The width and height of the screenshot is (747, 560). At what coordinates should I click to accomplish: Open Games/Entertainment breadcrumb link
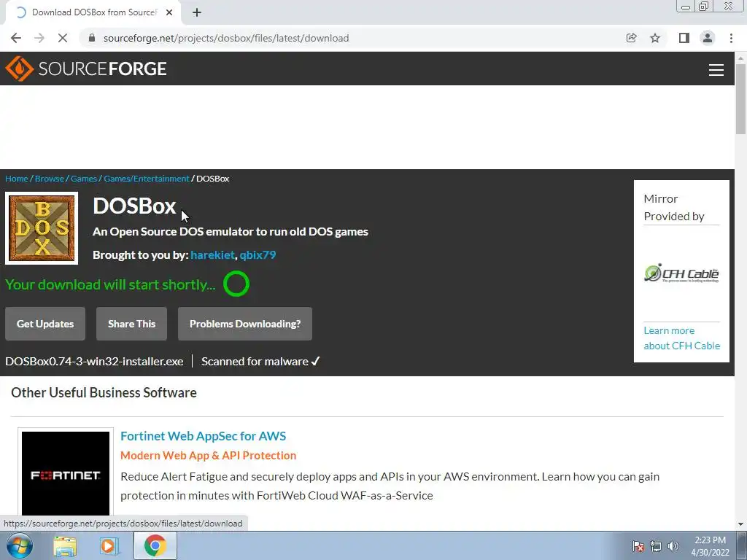pos(147,179)
